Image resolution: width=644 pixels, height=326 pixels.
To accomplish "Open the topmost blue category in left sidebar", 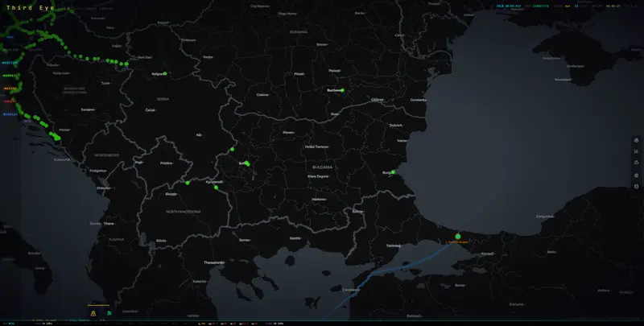I will 10,37.
